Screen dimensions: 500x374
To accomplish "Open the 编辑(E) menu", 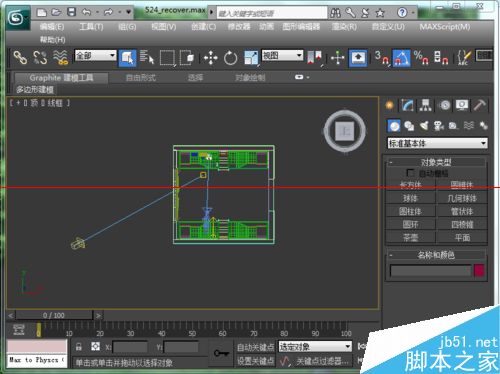I will pos(52,27).
